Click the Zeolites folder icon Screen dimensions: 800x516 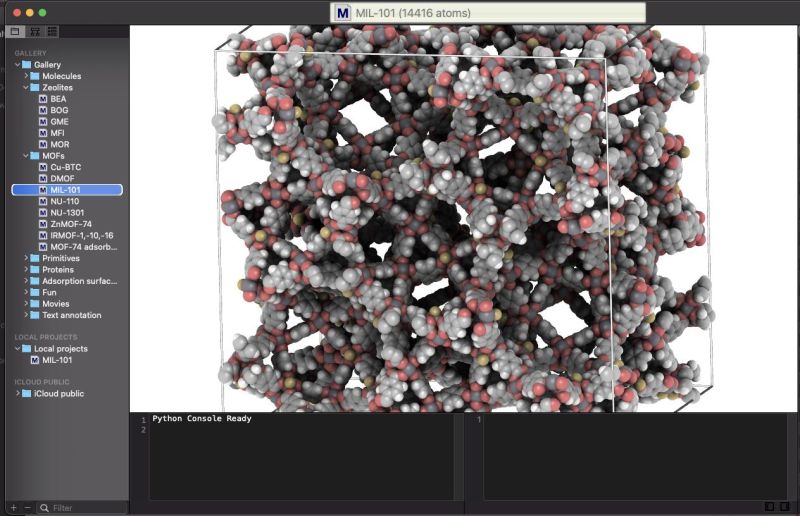(35, 87)
